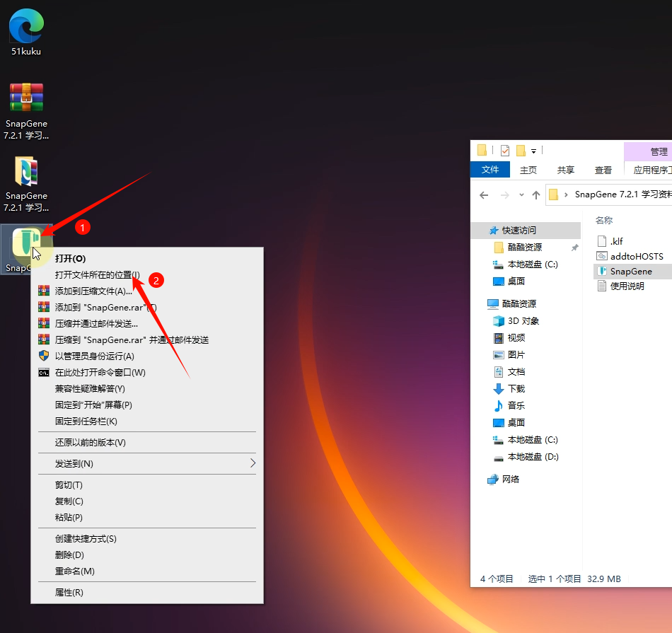
Task: Click the 名称 column header
Action: point(604,221)
